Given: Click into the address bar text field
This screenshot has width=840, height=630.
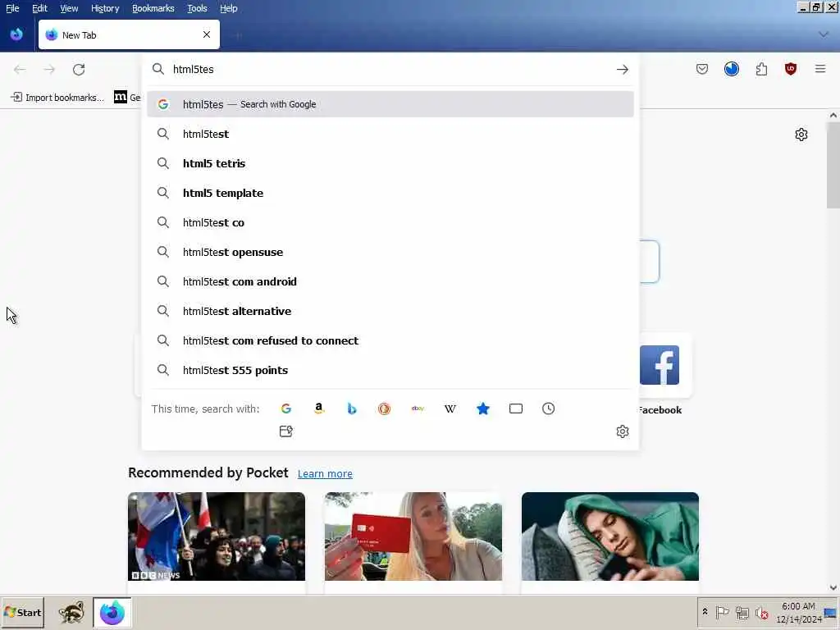Looking at the screenshot, I should 391,69.
